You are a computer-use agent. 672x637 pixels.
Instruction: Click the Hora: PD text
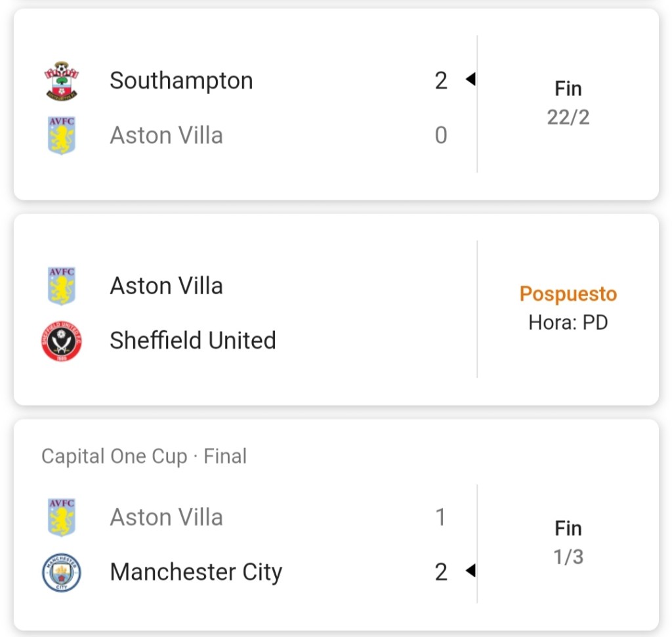pyautogui.click(x=568, y=323)
